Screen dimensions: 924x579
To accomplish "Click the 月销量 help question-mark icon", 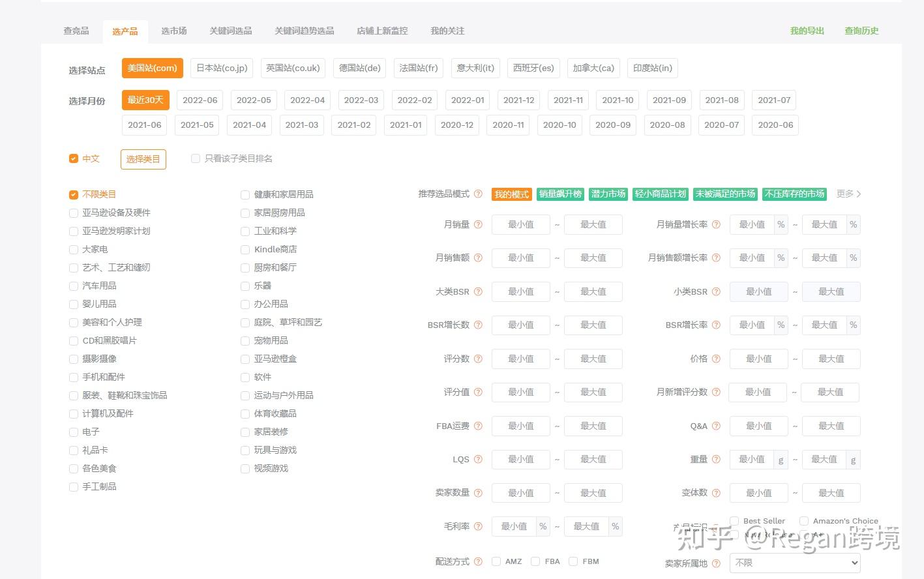I will click(478, 224).
